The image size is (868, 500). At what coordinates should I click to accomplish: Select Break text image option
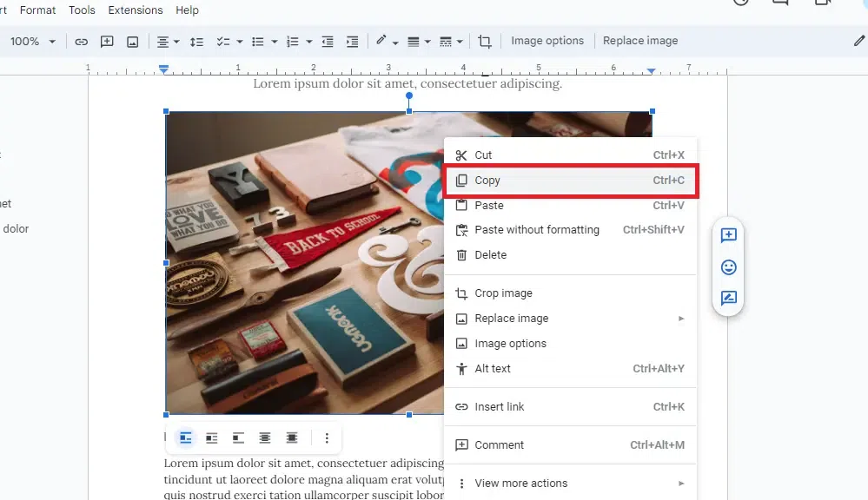point(239,438)
